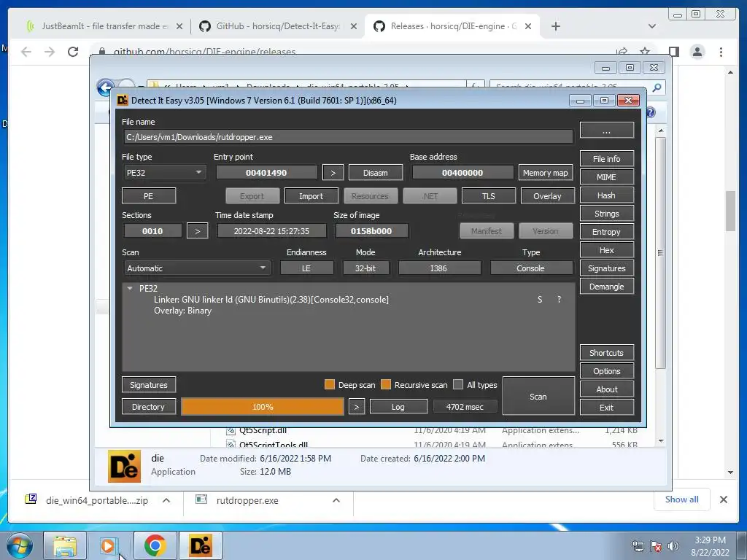Open Chrome from the taskbar
The height and width of the screenshot is (560, 747).
pyautogui.click(x=155, y=545)
